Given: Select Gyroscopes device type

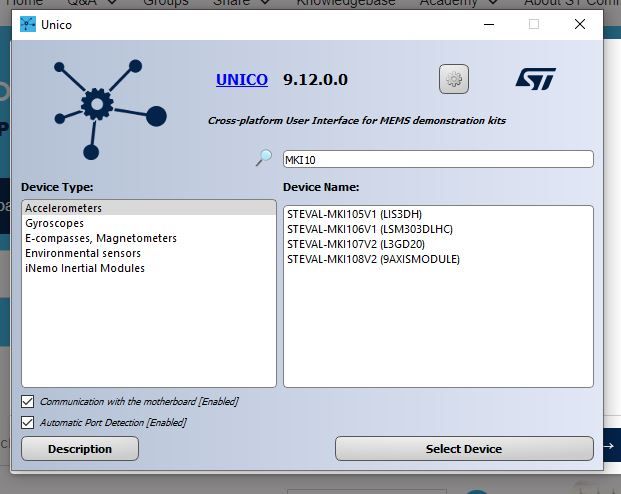Looking at the screenshot, I should (x=149, y=223).
